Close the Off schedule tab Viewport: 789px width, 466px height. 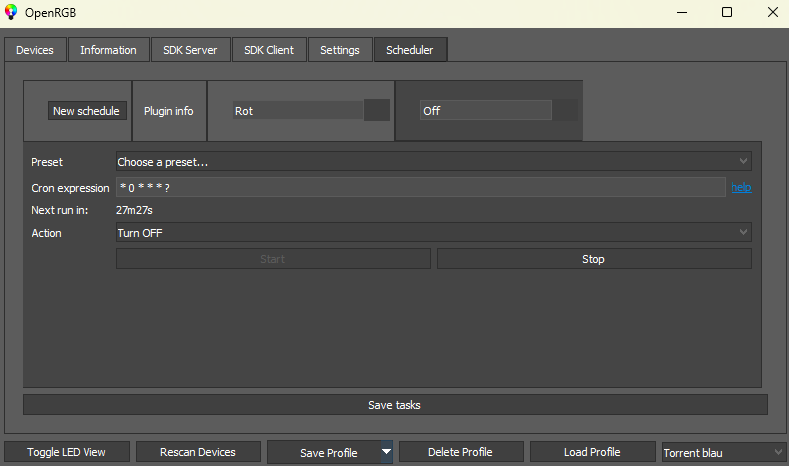pyautogui.click(x=565, y=110)
